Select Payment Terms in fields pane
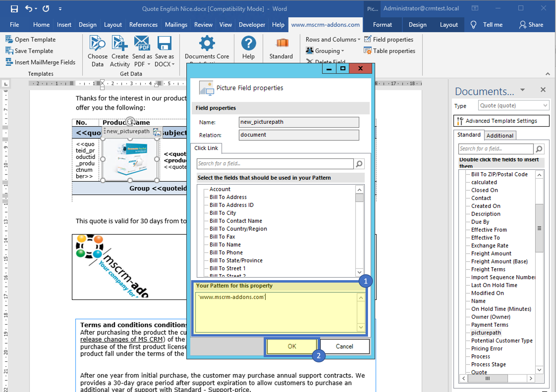 [490, 325]
